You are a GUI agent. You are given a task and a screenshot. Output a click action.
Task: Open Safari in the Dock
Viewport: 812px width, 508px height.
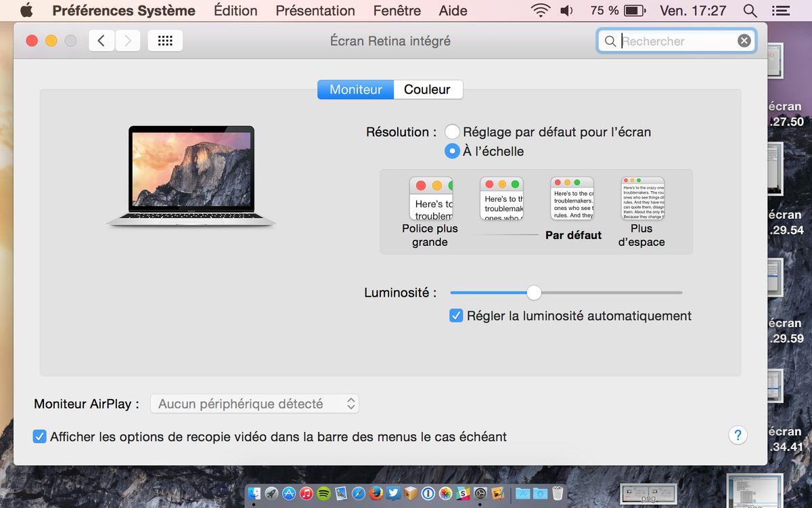[x=359, y=494]
